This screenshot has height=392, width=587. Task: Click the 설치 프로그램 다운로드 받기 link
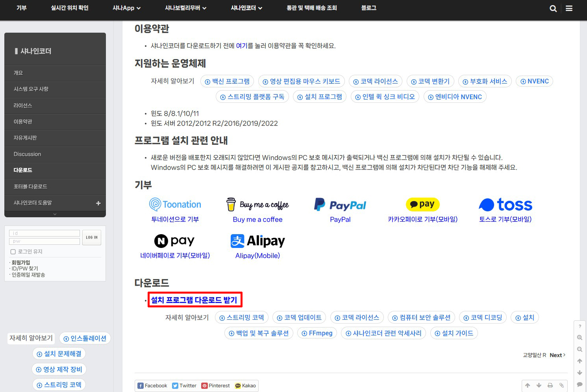click(x=194, y=300)
